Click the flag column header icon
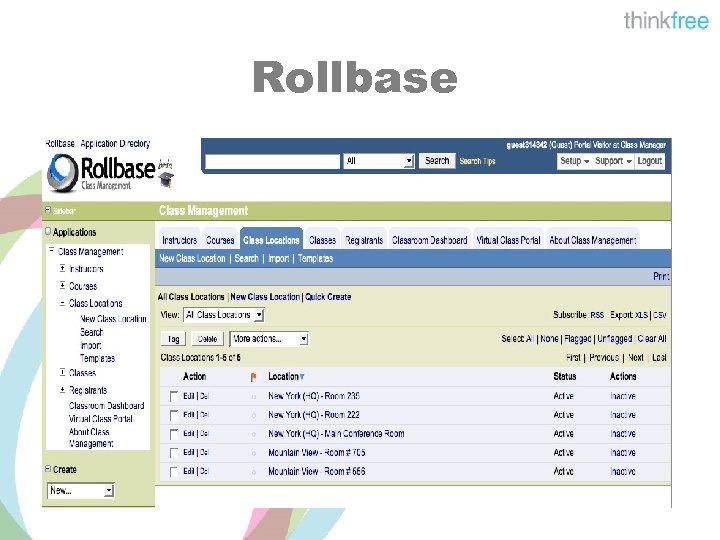Viewport: 720px width, 540px height. pos(253,377)
